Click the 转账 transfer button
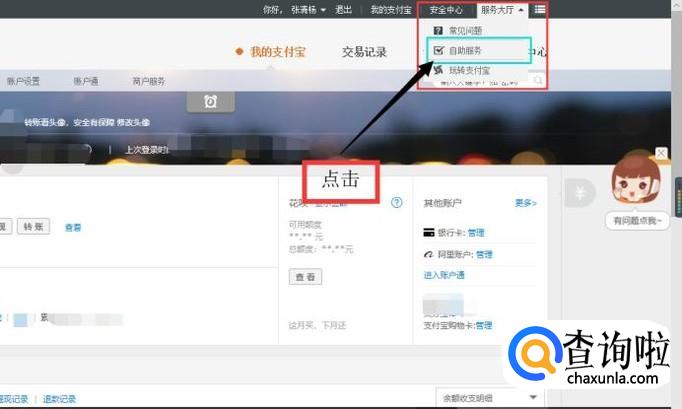 (x=33, y=227)
